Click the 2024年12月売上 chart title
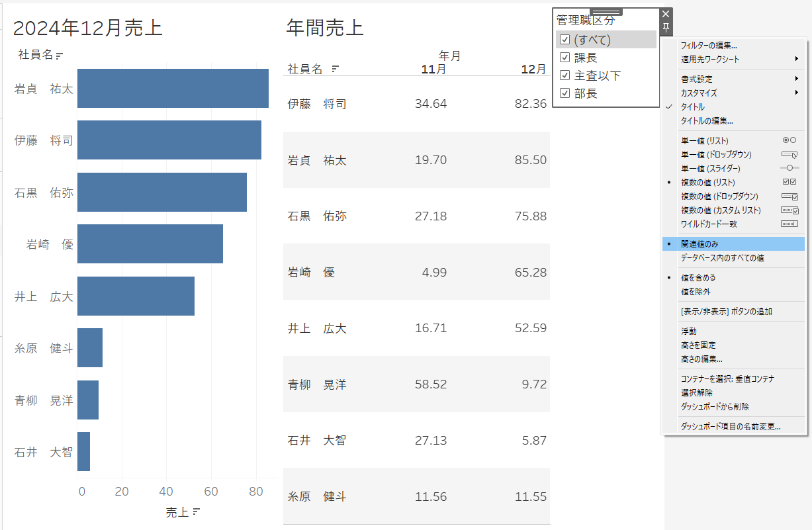This screenshot has height=530, width=812. (88, 28)
